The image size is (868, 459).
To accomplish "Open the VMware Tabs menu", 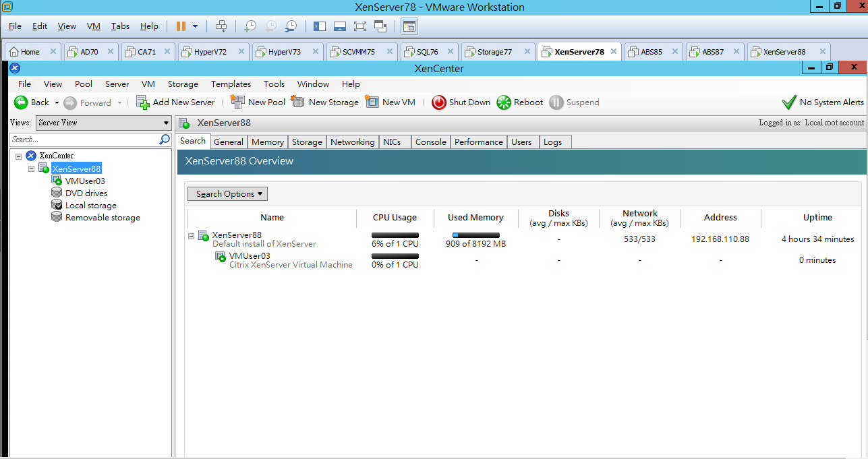I will point(120,26).
